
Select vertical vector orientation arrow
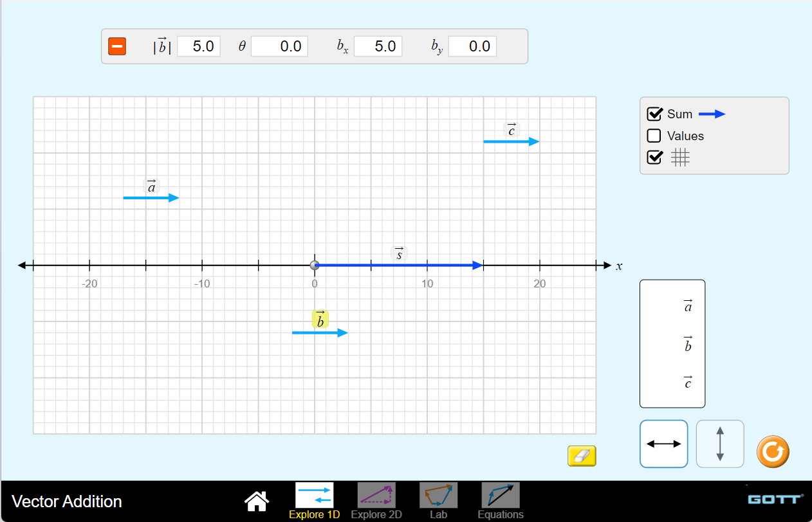(x=720, y=444)
